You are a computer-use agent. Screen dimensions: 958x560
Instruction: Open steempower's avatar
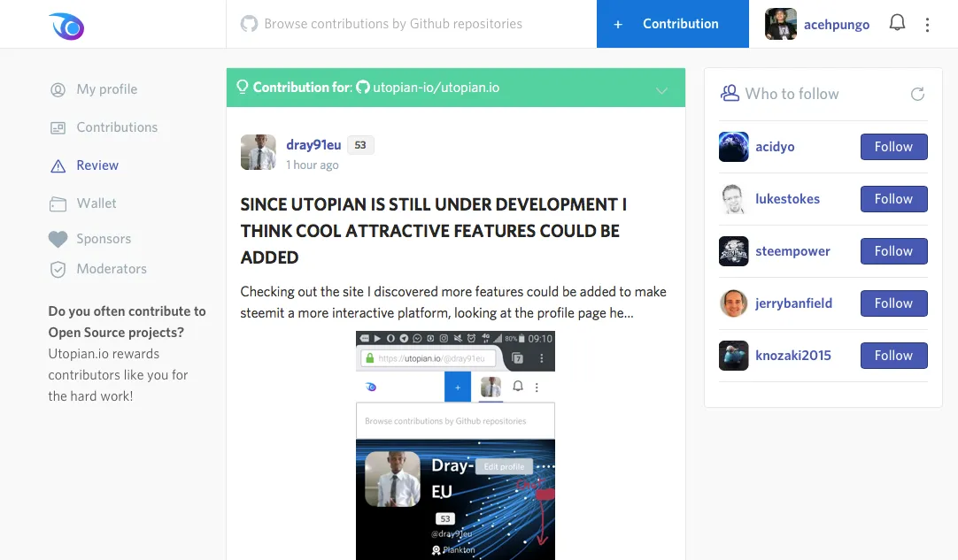[x=733, y=251]
